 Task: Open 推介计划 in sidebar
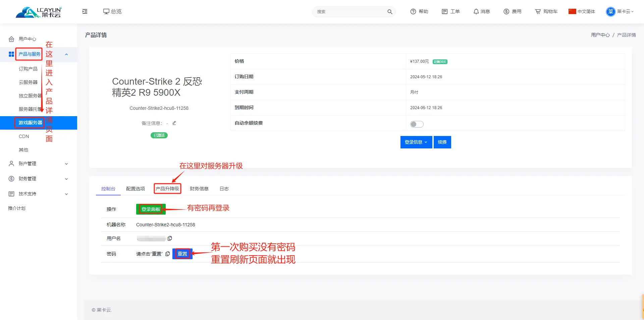17,208
